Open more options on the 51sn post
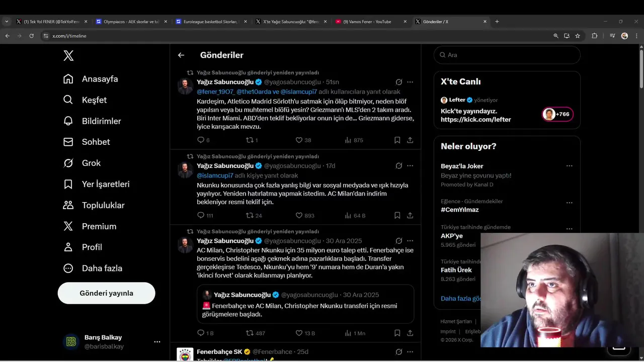Image resolution: width=644 pixels, height=362 pixels. pos(410,82)
